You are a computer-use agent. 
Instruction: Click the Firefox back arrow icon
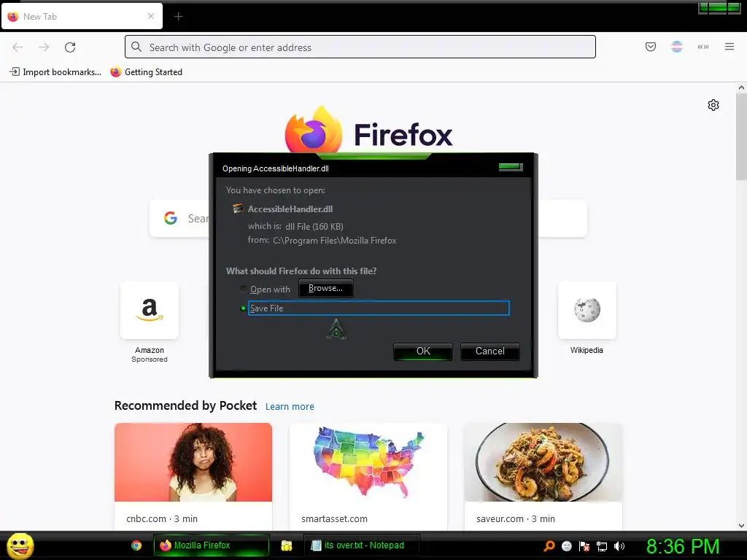(18, 47)
